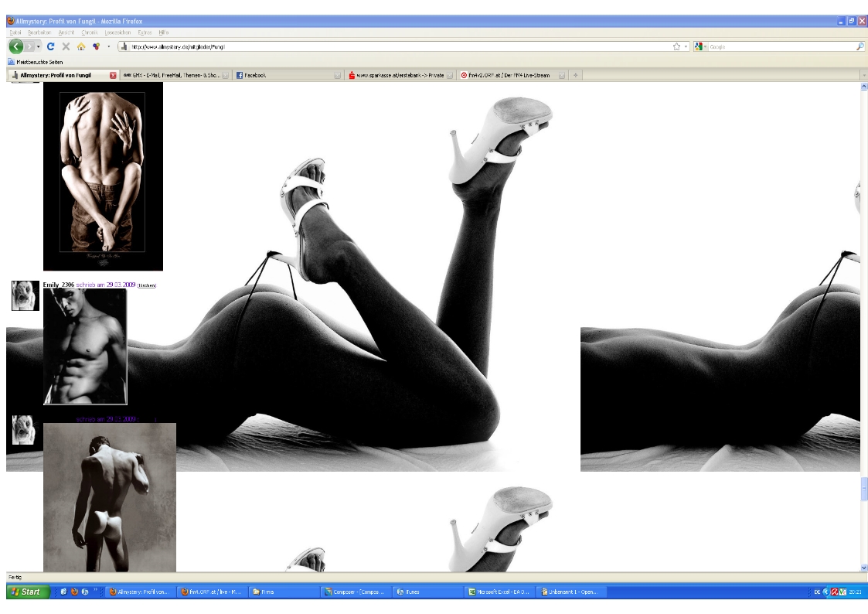This screenshot has width=868, height=614.
Task: Switch to the fm4.ORF.at taskbar window
Action: point(213,592)
